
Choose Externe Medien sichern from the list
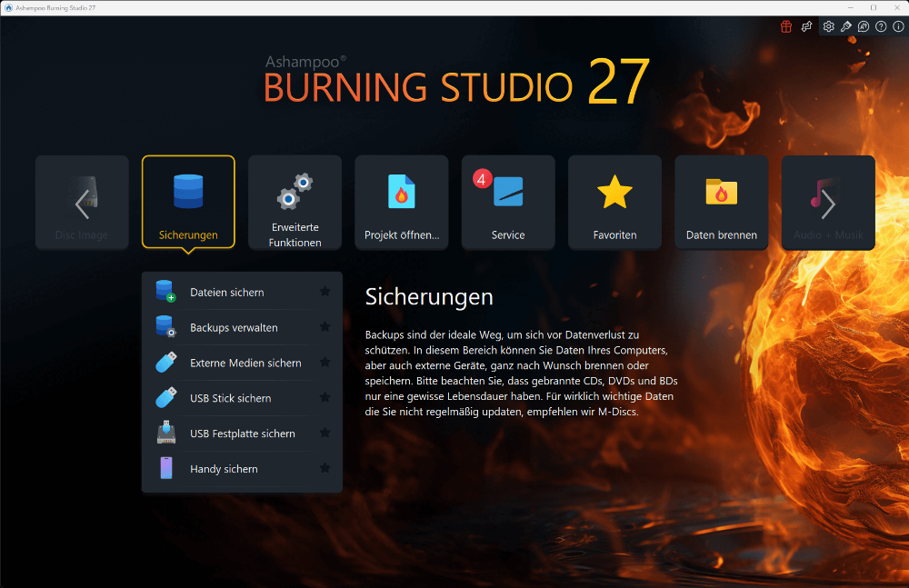(245, 363)
